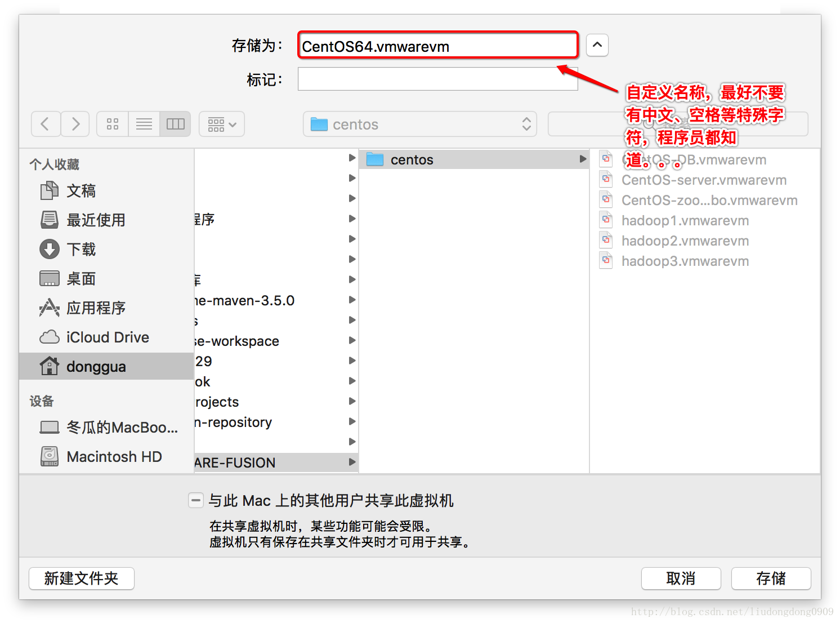Open 下载 in the sidebar

106,249
